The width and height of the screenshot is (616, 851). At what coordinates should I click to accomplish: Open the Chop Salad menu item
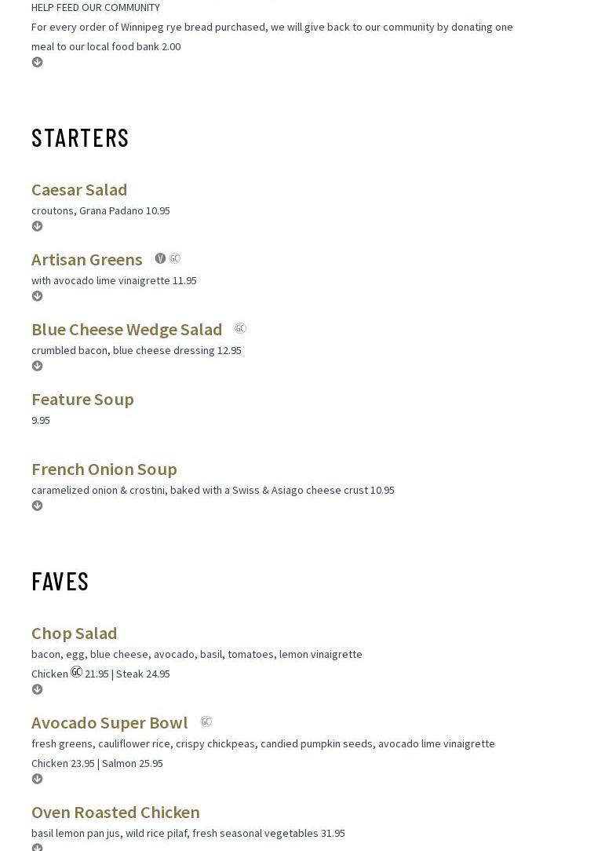74,633
